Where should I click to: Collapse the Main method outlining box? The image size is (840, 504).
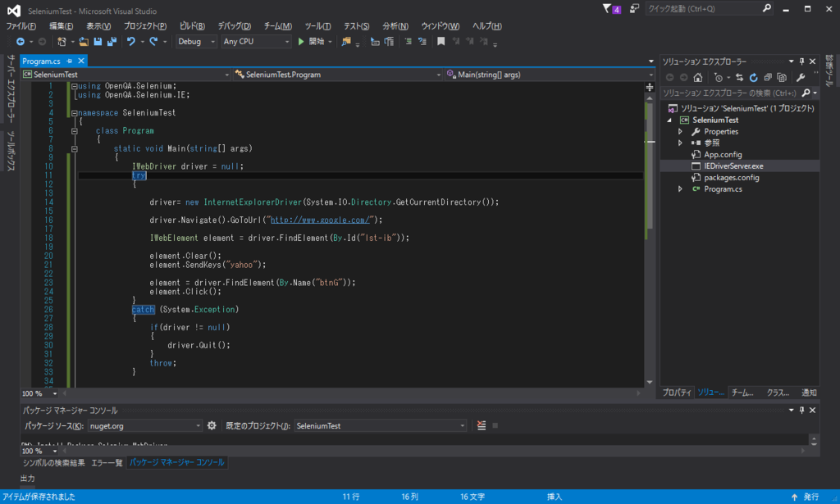pyautogui.click(x=75, y=148)
